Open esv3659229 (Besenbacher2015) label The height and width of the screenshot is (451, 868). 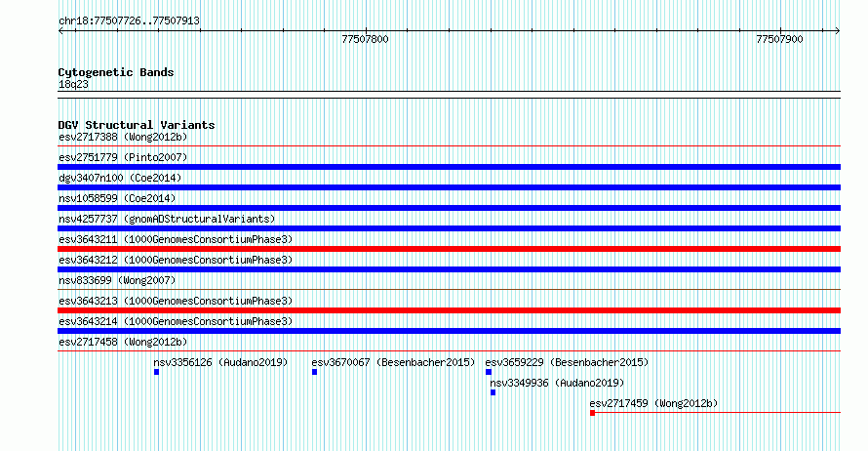567,362
